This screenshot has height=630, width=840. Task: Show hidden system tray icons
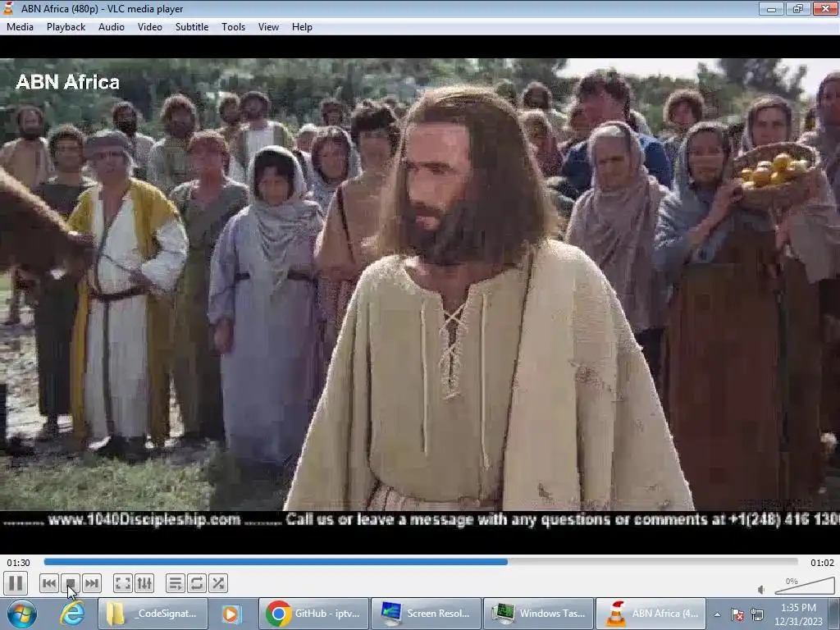pos(717,614)
